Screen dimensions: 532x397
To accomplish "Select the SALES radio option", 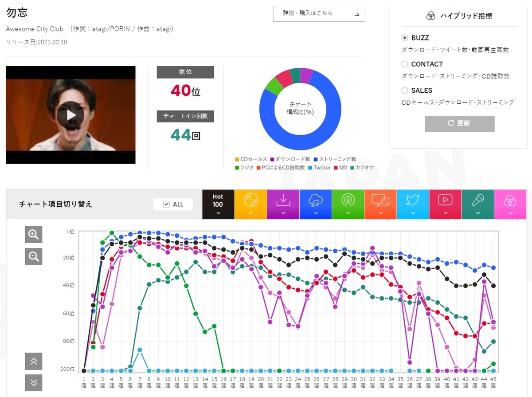I will (404, 90).
